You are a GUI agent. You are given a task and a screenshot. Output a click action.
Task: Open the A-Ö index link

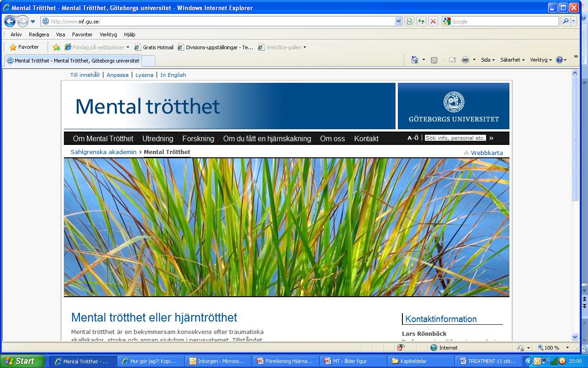[x=413, y=138]
